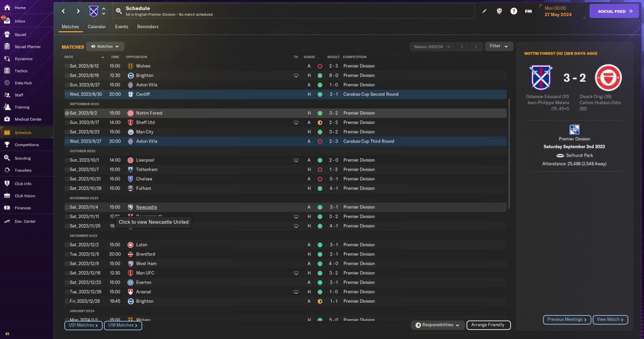Viewport: 644px width, 339px height.
Task: Go forward with the right arrow
Action: coord(78,11)
